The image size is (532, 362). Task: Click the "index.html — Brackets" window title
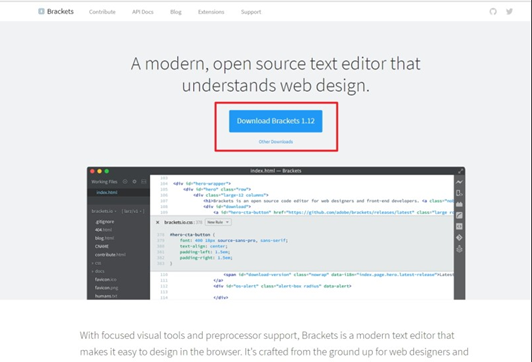pyautogui.click(x=276, y=171)
